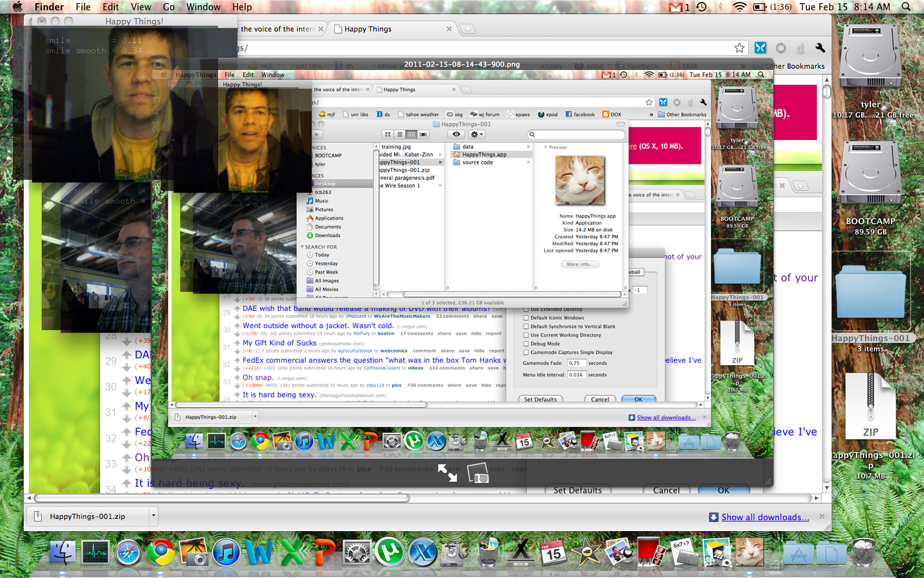
Task: Open the Spotlight magnifier in menu bar
Action: (906, 7)
